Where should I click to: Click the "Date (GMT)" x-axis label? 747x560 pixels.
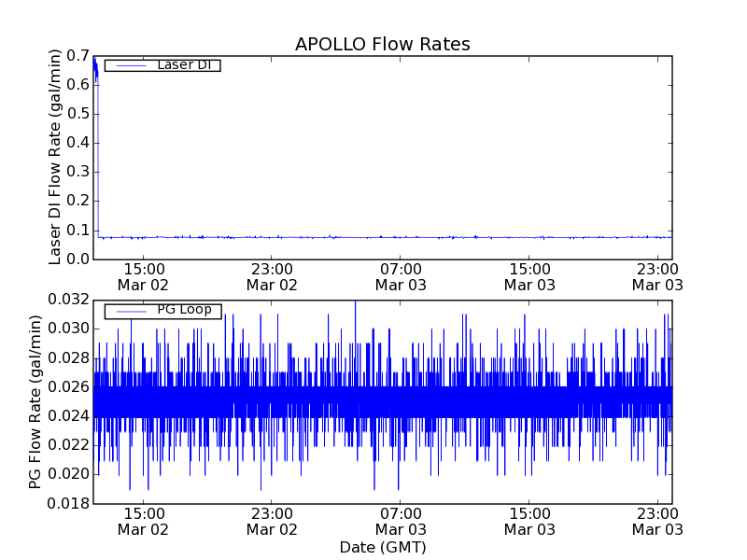pos(382,547)
